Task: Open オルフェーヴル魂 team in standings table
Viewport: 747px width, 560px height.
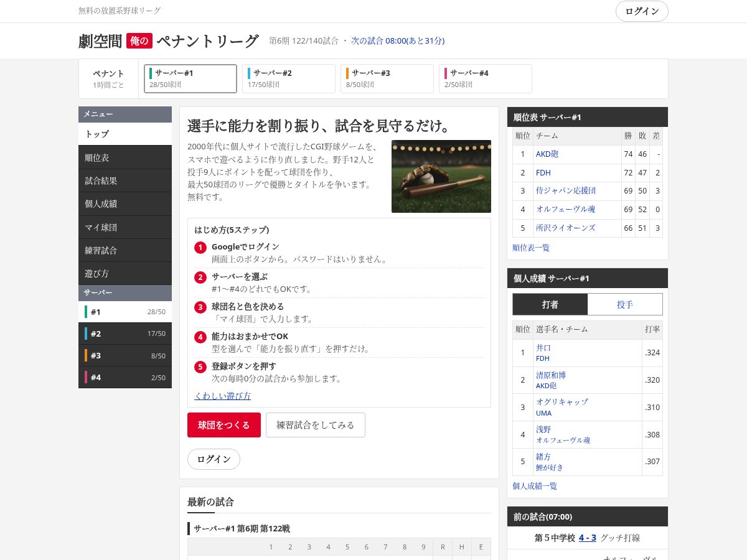Action: [566, 209]
